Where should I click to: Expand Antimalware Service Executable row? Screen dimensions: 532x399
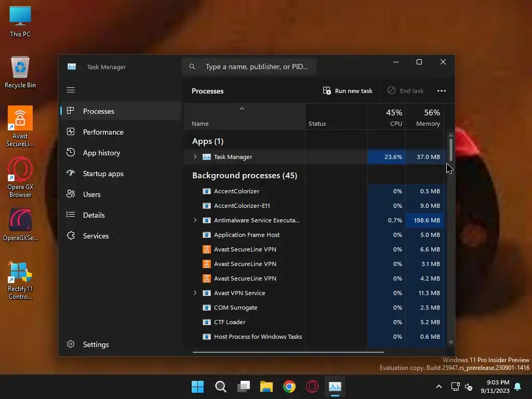195,220
